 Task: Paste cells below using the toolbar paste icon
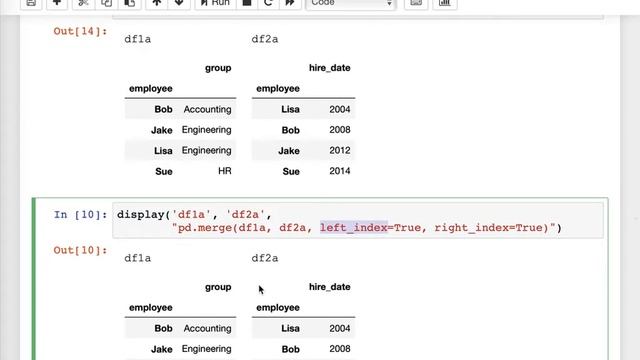click(x=129, y=3)
